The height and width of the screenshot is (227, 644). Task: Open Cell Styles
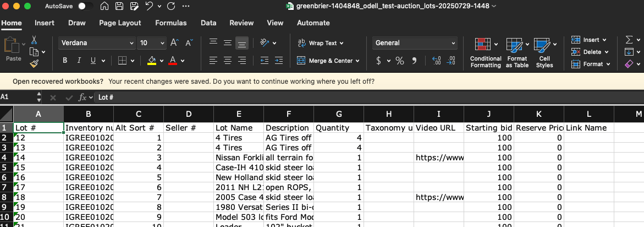click(544, 52)
